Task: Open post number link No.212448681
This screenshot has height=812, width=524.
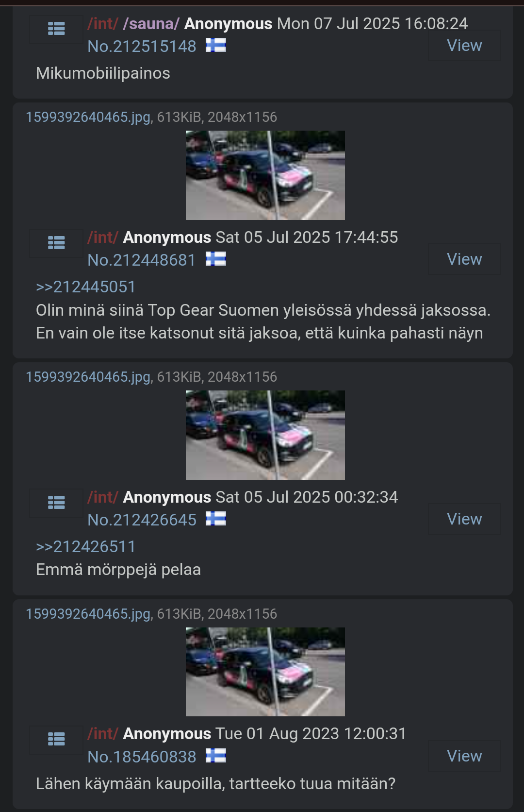Action: [142, 260]
